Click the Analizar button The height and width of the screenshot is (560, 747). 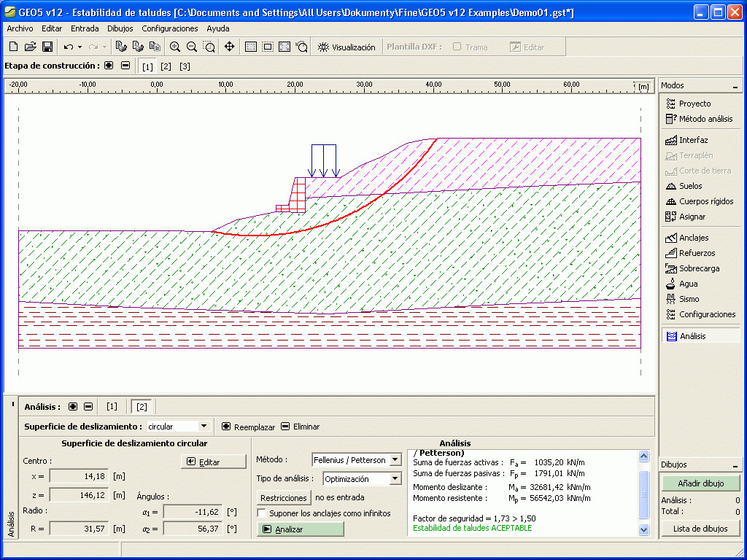click(300, 529)
